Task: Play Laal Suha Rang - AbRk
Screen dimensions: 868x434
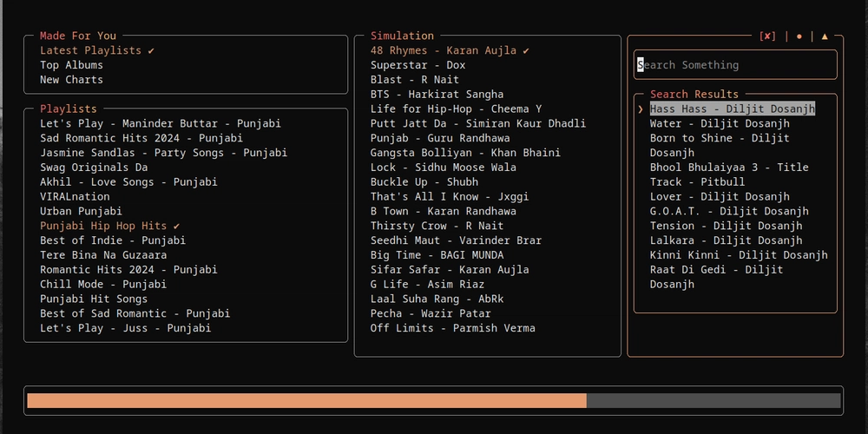Action: pyautogui.click(x=437, y=299)
